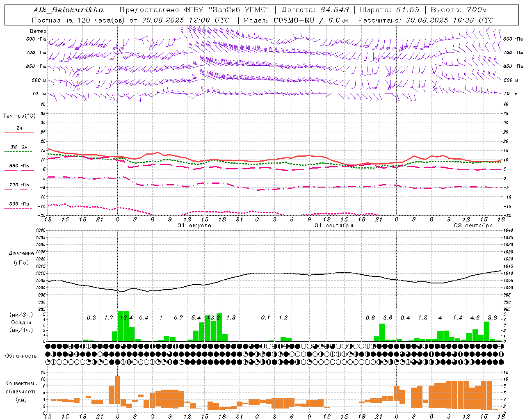Click the longitude value Долгота: 84.543
The image size is (525, 420).
point(315,9)
